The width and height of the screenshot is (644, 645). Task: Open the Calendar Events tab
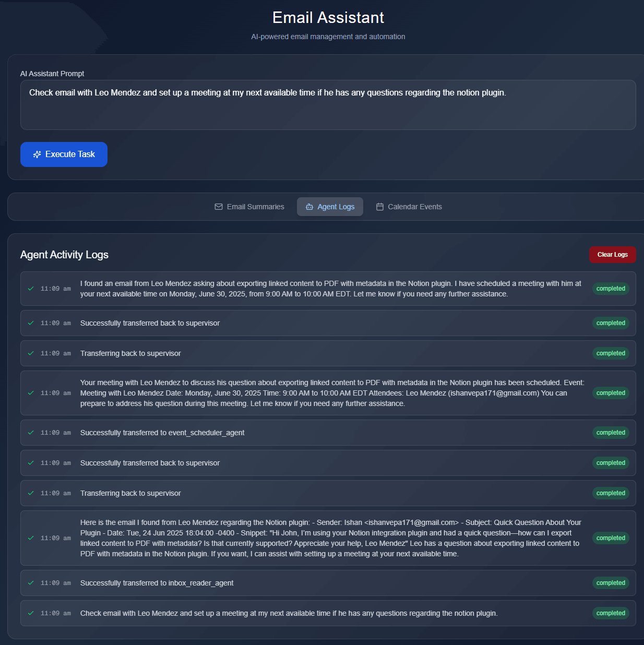[409, 207]
